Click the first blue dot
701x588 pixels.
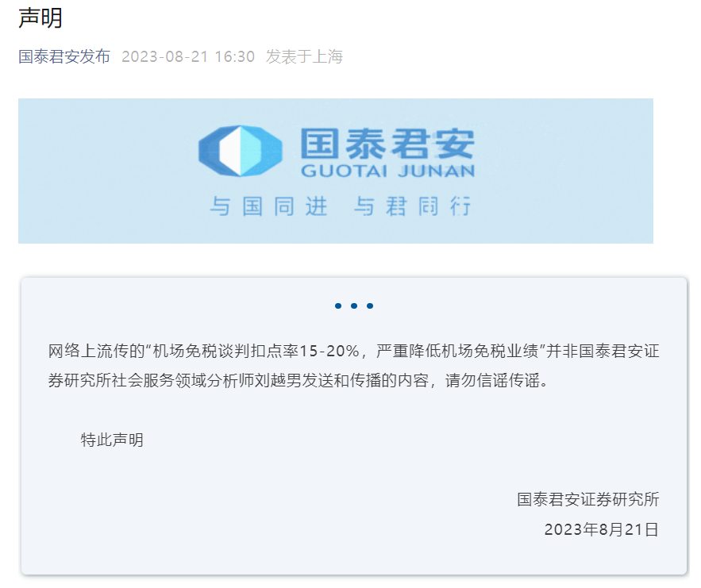coord(338,306)
